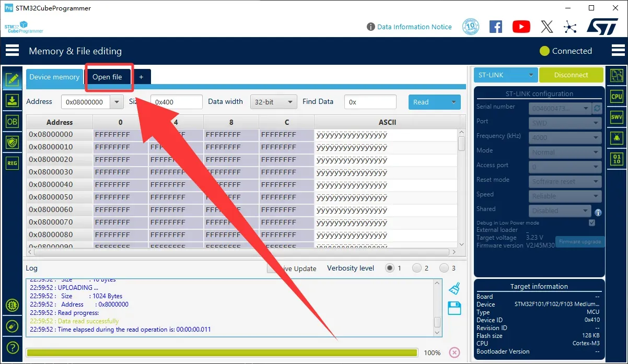Select verbosity level 2 radio button
This screenshot has height=364, width=628.
pos(417,268)
